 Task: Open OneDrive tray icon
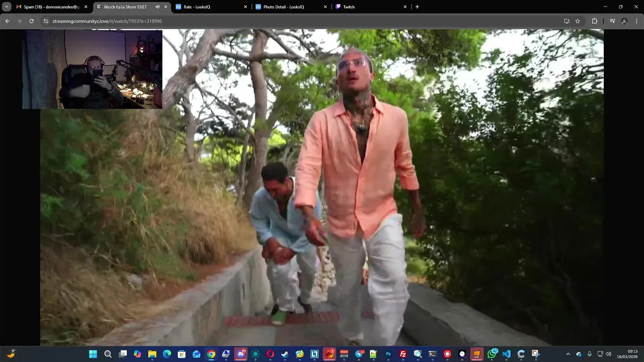pyautogui.click(x=579, y=354)
